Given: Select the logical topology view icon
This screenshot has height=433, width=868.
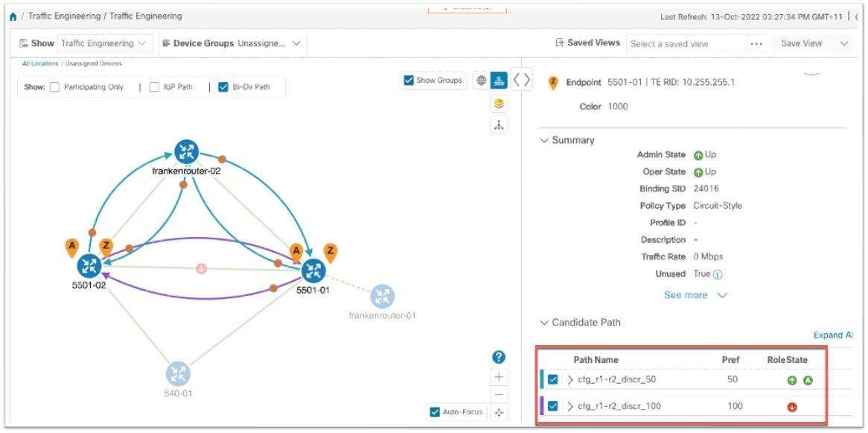Looking at the screenshot, I should 498,80.
